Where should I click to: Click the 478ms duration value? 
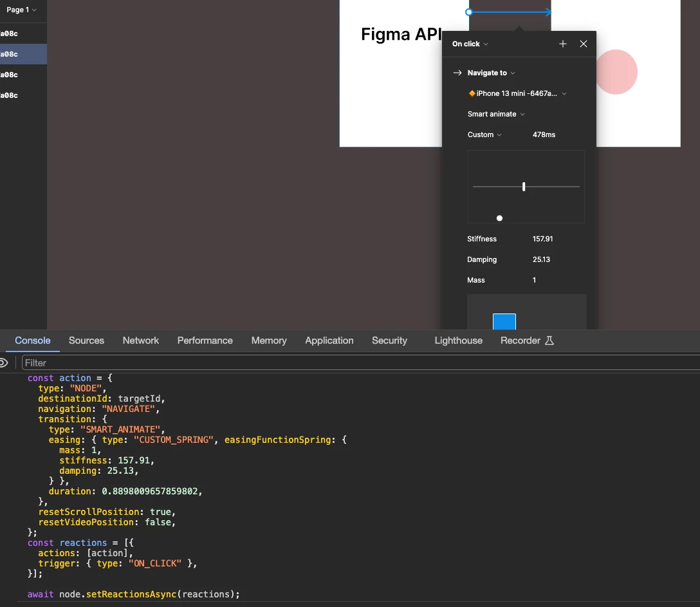(544, 135)
